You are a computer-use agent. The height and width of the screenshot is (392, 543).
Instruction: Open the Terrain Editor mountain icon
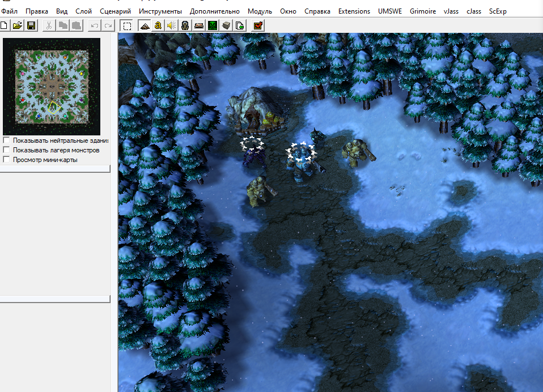pyautogui.click(x=145, y=25)
